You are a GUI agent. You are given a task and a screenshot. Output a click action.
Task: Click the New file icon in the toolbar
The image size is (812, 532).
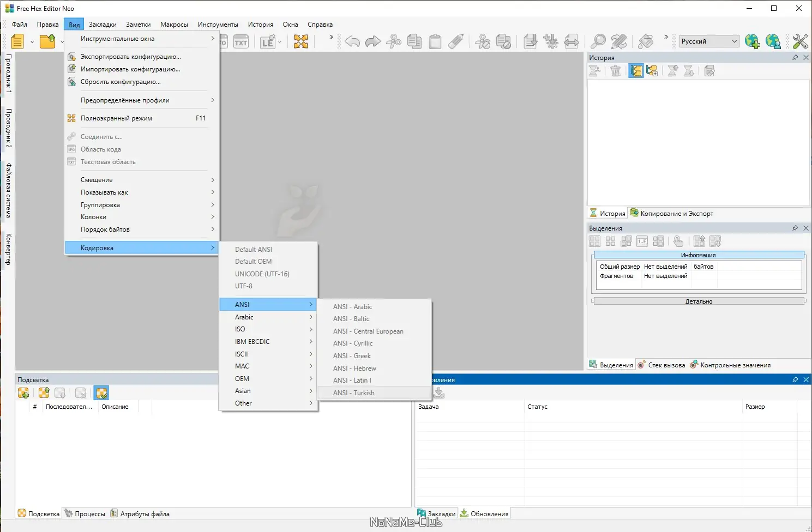pos(17,41)
